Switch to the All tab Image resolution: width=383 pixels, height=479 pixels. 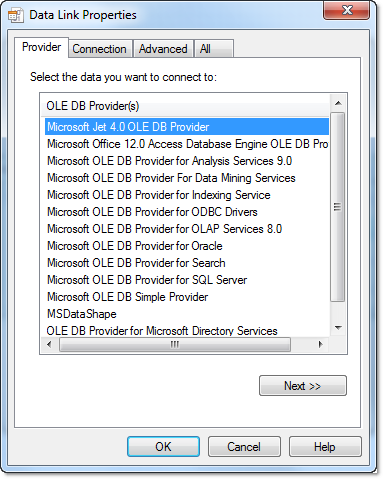(214, 49)
